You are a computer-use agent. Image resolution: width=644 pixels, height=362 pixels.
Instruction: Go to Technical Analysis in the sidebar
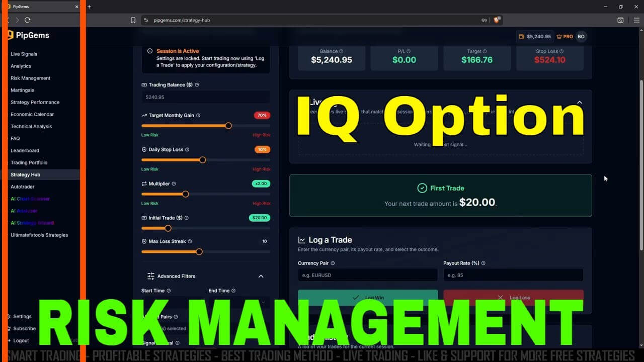coord(31,126)
